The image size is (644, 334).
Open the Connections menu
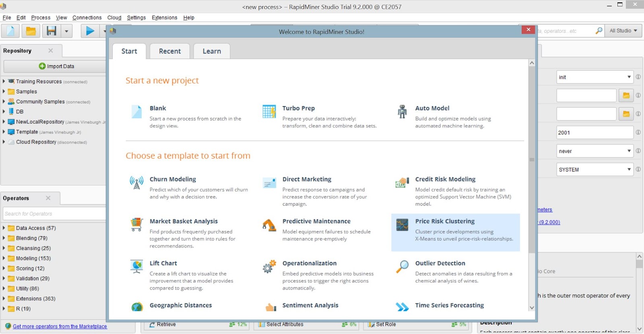(87, 17)
